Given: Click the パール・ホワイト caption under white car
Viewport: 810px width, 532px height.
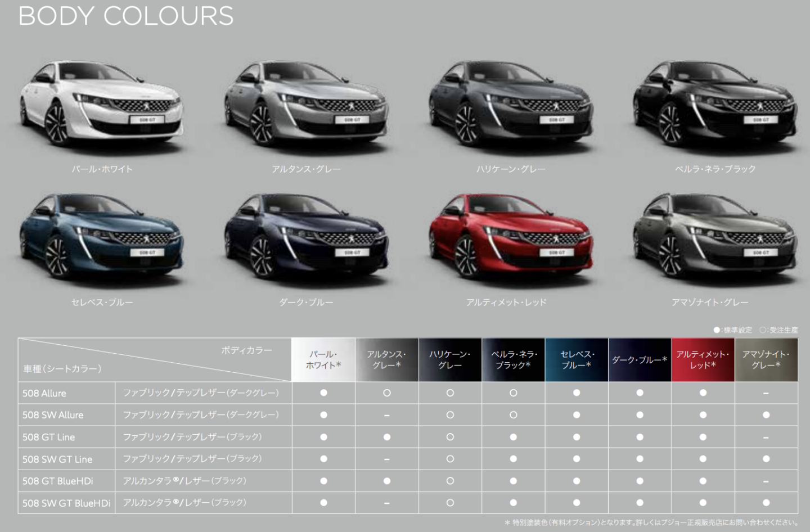Looking at the screenshot, I should pos(102,169).
